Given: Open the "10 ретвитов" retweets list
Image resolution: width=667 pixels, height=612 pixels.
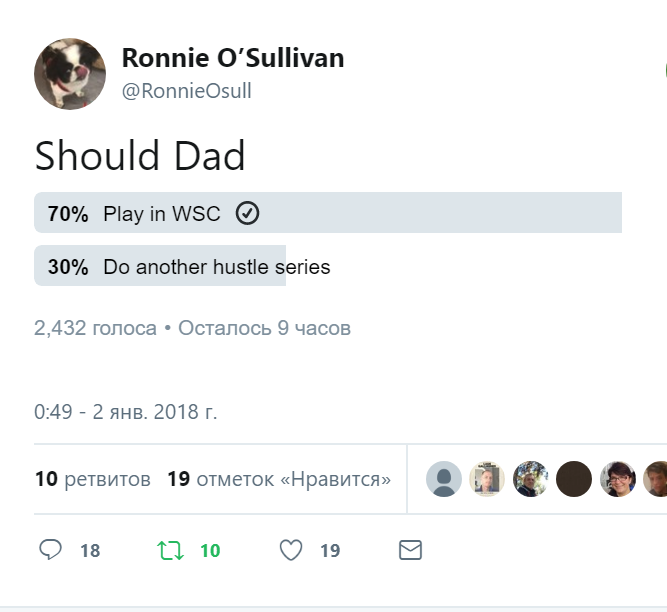Looking at the screenshot, I should [x=92, y=479].
